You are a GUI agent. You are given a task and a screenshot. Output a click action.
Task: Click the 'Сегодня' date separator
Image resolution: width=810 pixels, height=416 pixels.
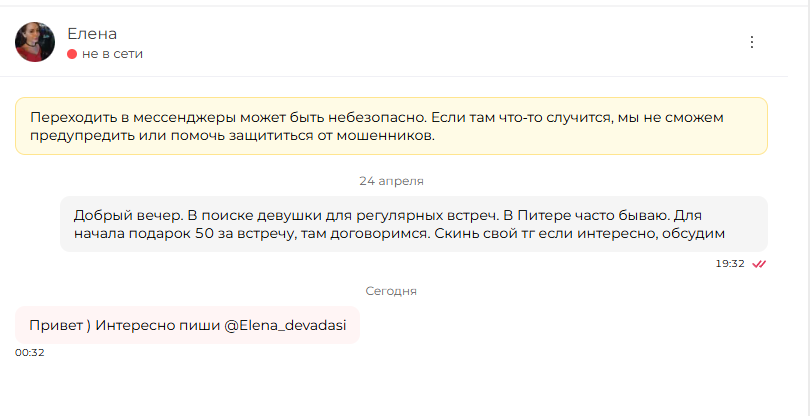click(391, 291)
